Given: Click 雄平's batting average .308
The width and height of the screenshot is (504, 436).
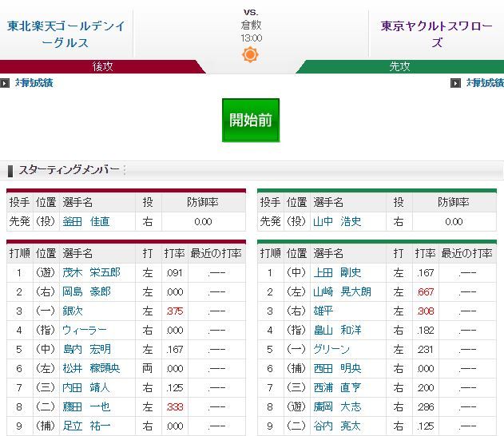Looking at the screenshot, I should (x=426, y=311).
